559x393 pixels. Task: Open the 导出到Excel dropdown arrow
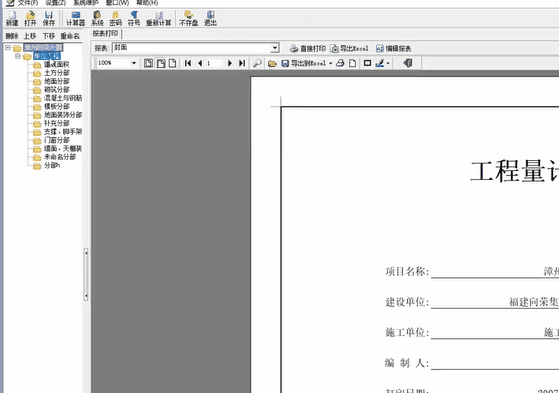(330, 63)
